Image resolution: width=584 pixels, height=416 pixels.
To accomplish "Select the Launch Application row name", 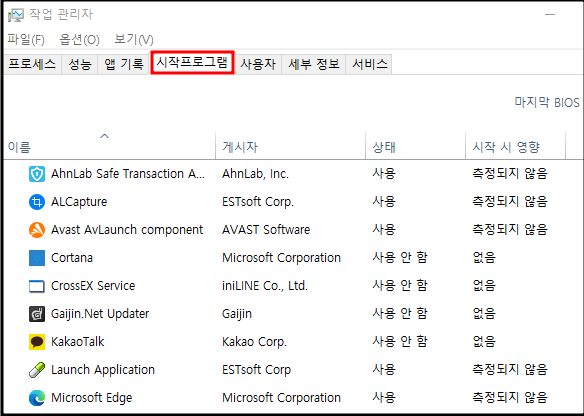I will 103,370.
